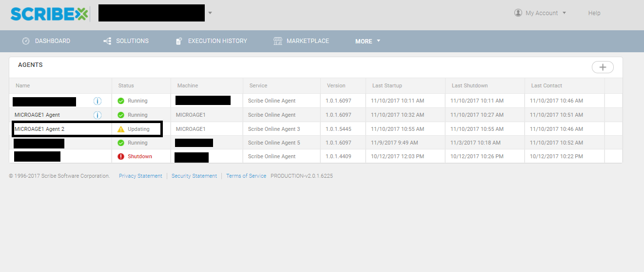The image size is (644, 272).
Task: Sort by the Service column header
Action: pos(258,85)
